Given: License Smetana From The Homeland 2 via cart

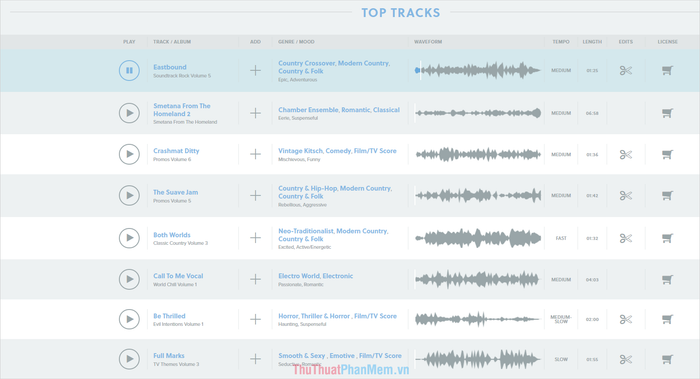Looking at the screenshot, I should coord(667,113).
